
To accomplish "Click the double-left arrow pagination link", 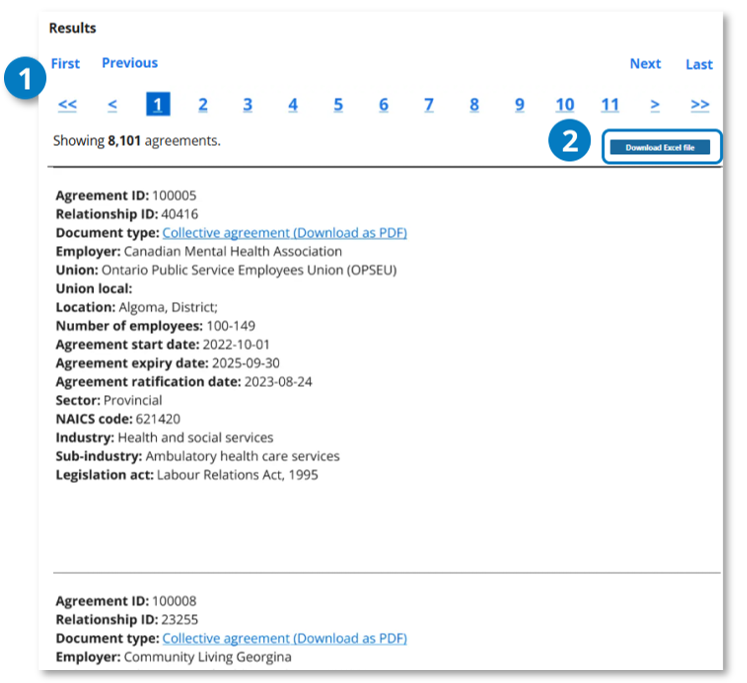I will pos(67,104).
